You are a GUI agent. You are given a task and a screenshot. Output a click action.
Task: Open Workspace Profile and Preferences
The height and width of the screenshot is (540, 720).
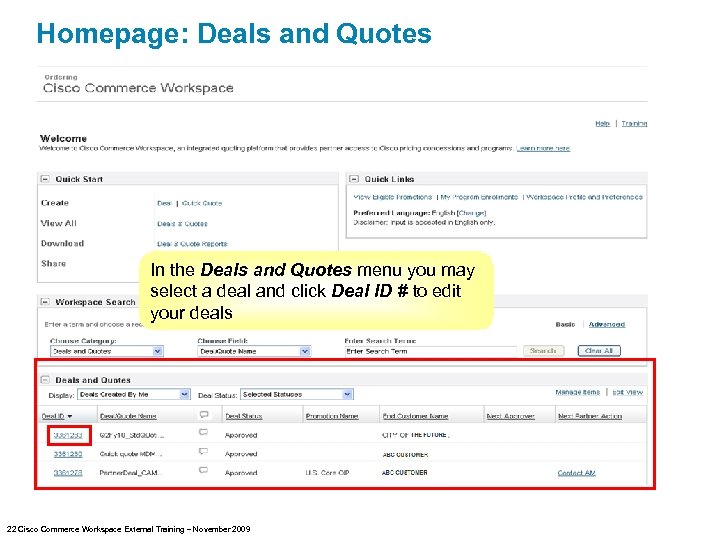[x=584, y=197]
